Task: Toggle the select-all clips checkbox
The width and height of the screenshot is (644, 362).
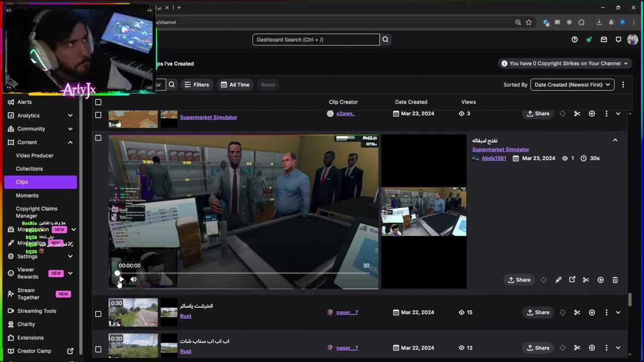Action: (98, 102)
